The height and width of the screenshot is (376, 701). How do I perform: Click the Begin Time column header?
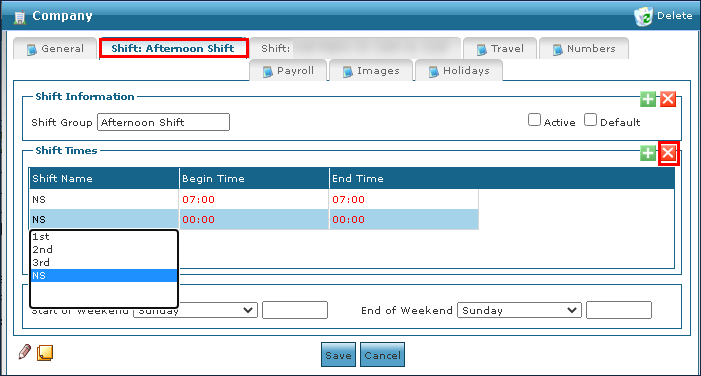pos(254,178)
